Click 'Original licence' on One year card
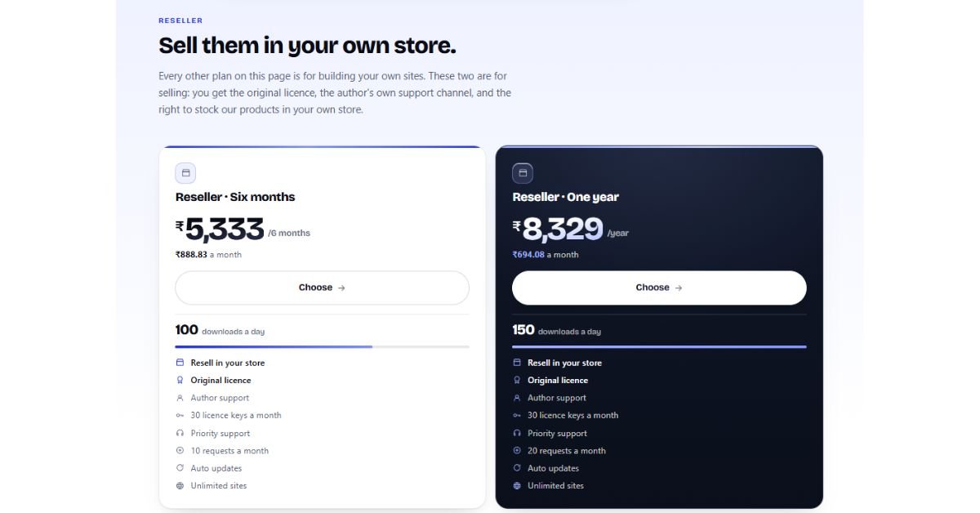The width and height of the screenshot is (980, 513). click(558, 380)
